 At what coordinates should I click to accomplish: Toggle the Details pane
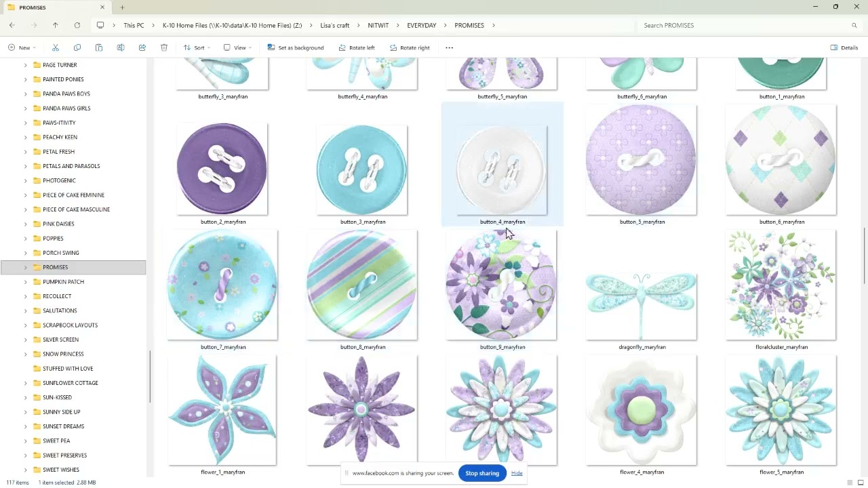pos(844,47)
